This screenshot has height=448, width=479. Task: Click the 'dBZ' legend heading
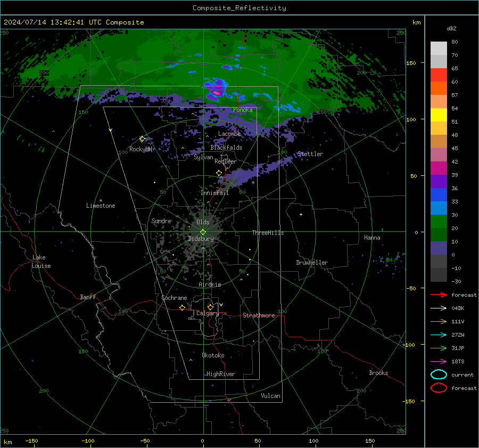[451, 28]
